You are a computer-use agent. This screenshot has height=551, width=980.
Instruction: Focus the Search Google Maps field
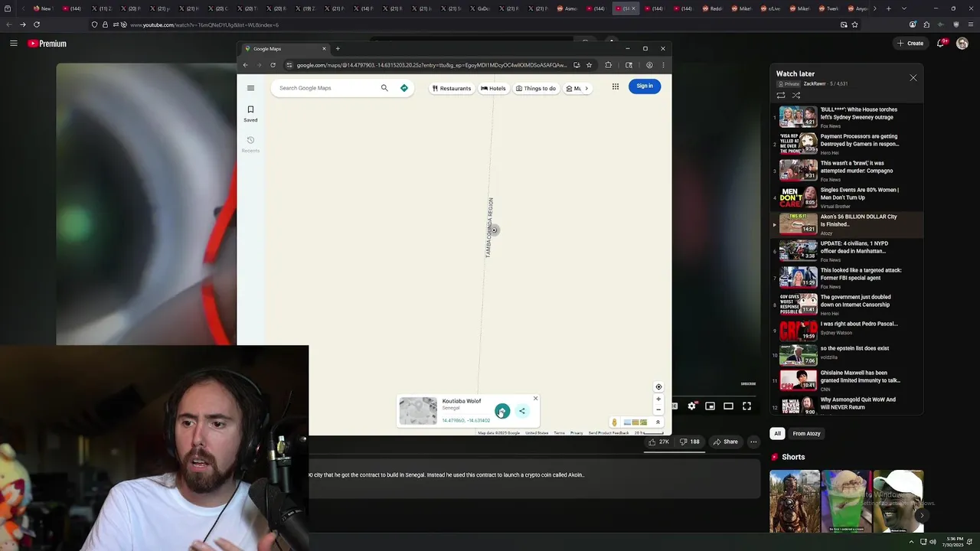[328, 88]
